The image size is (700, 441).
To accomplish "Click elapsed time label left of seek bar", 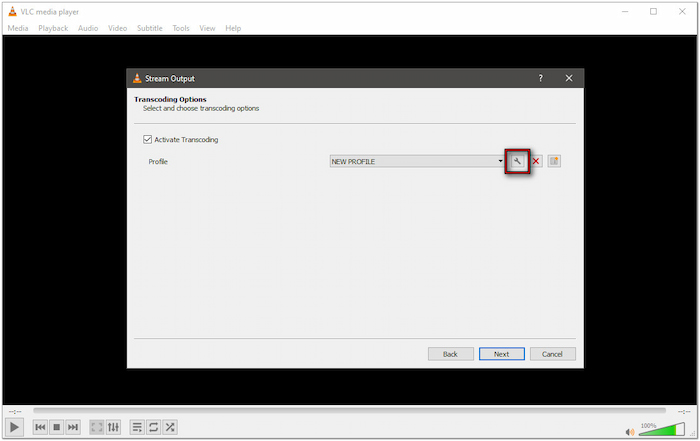I will [x=15, y=411].
